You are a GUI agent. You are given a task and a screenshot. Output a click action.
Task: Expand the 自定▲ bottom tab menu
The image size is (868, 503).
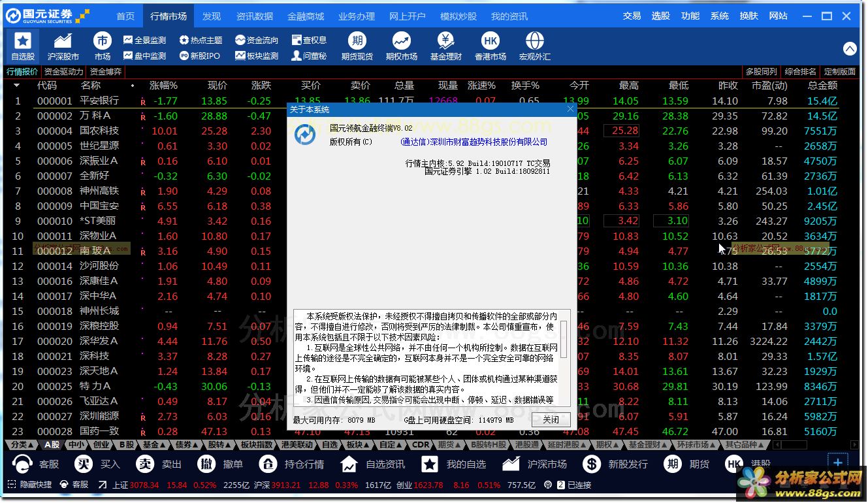pos(392,445)
